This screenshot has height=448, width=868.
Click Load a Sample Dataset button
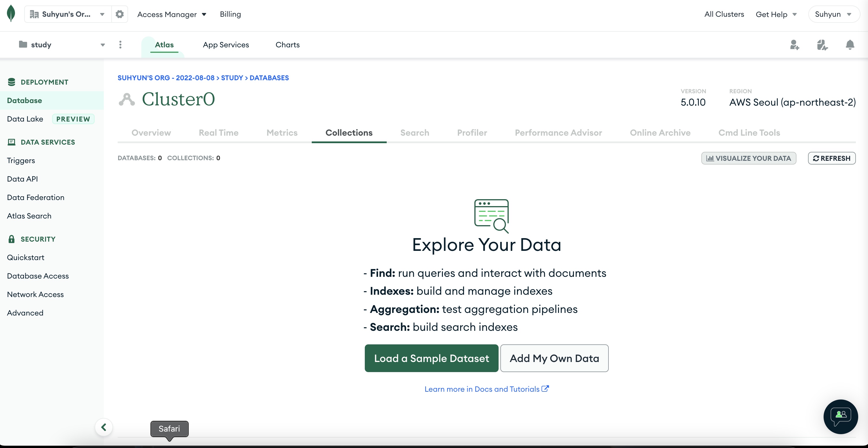(x=431, y=358)
